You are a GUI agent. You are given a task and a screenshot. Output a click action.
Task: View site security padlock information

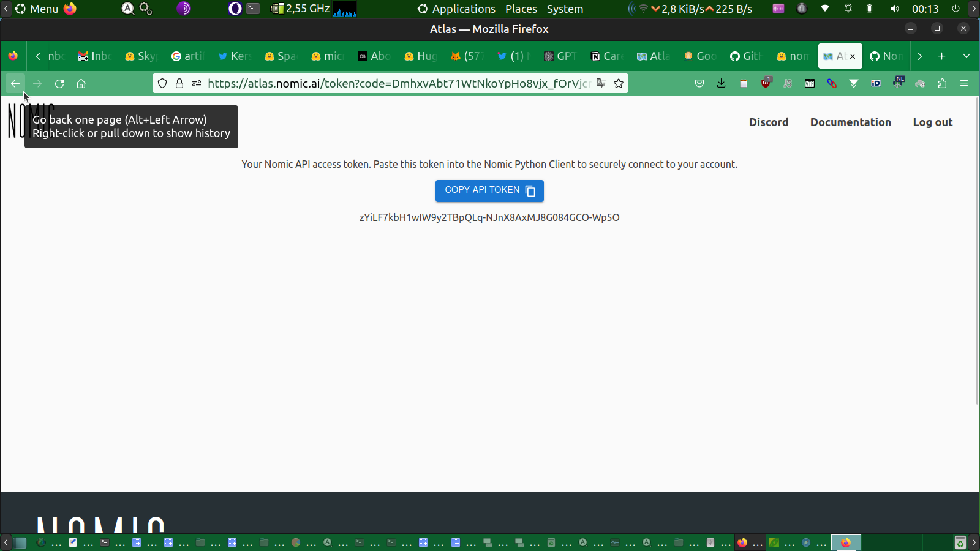point(179,84)
